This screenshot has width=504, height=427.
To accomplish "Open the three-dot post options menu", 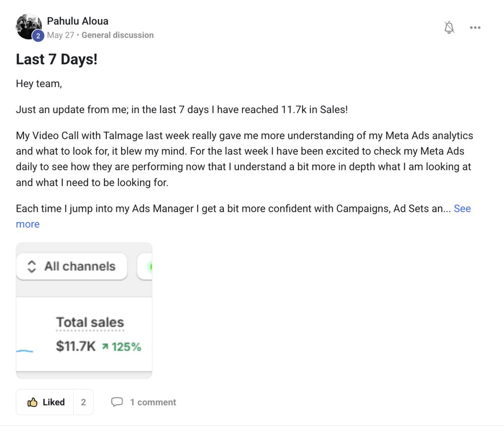I will [475, 28].
